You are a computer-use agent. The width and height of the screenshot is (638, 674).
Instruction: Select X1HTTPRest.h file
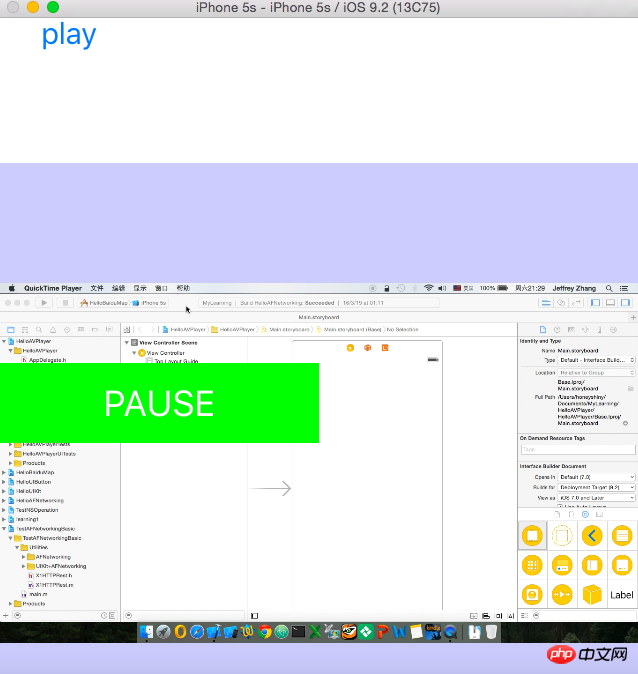point(50,576)
